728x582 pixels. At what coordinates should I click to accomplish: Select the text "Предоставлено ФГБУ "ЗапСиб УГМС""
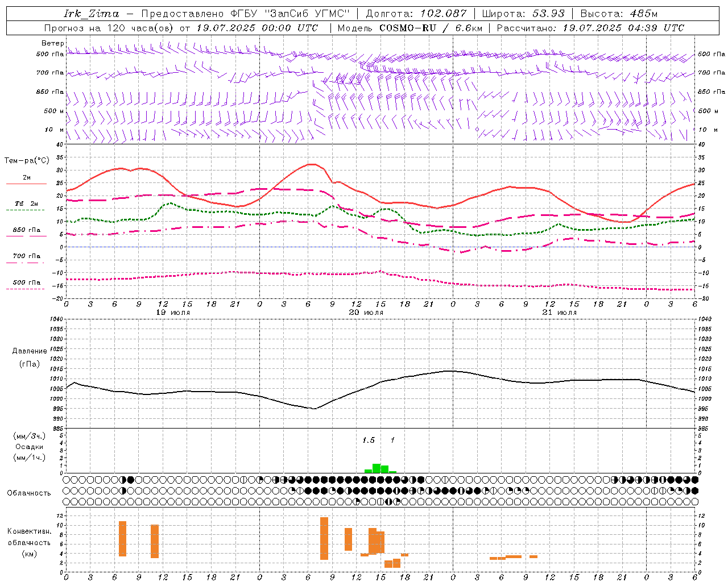(x=245, y=14)
